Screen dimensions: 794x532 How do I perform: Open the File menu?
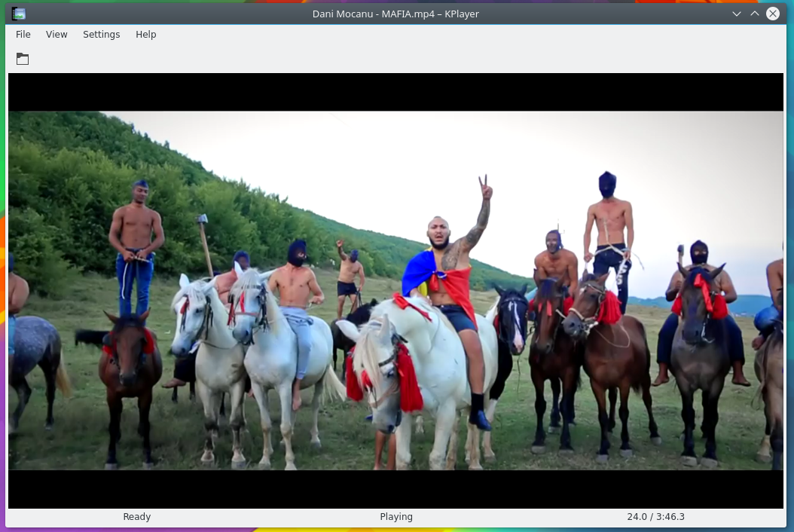tap(23, 35)
